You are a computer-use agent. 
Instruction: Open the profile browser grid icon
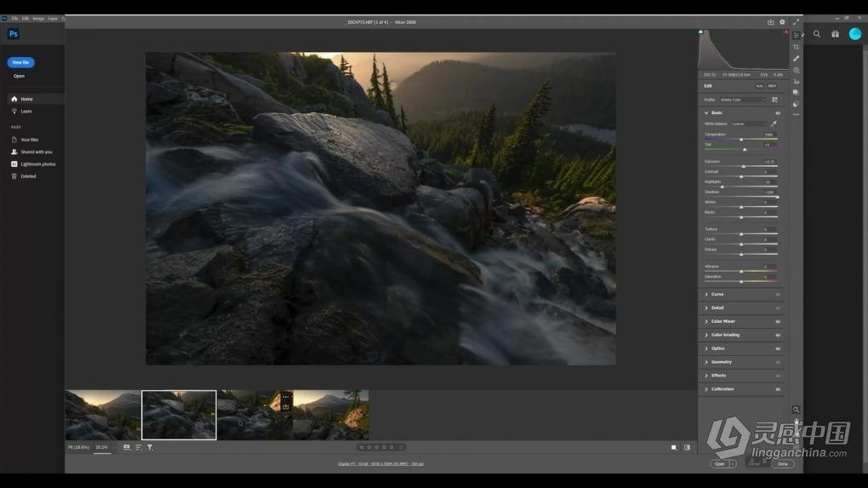(x=774, y=100)
